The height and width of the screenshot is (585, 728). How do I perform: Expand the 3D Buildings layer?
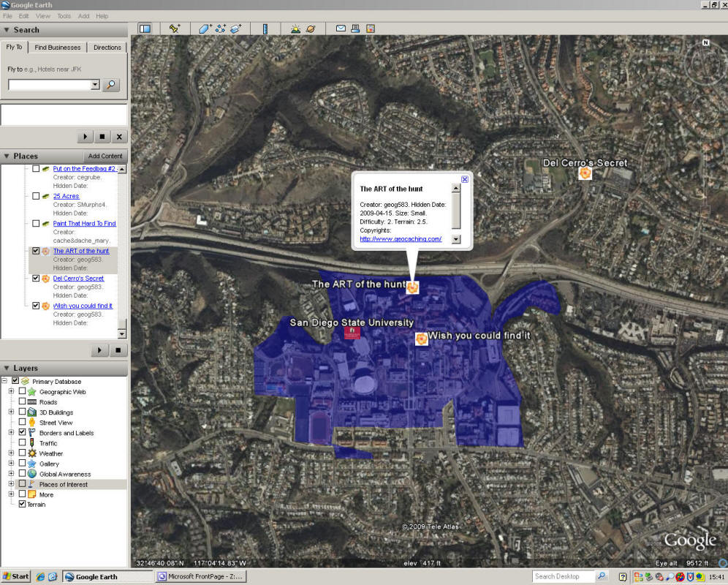point(11,412)
